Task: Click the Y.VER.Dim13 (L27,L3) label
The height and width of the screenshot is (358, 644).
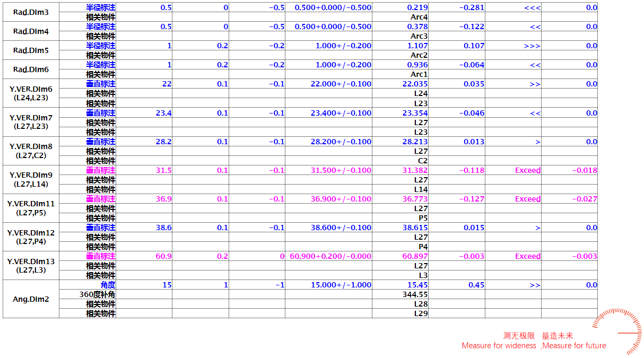Action: coord(31,265)
